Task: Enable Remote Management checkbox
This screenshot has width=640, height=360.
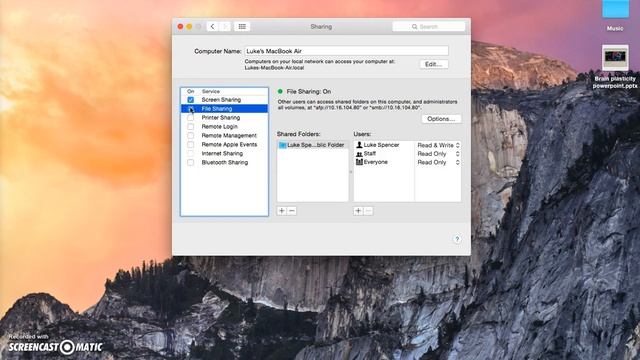Action: click(191, 136)
